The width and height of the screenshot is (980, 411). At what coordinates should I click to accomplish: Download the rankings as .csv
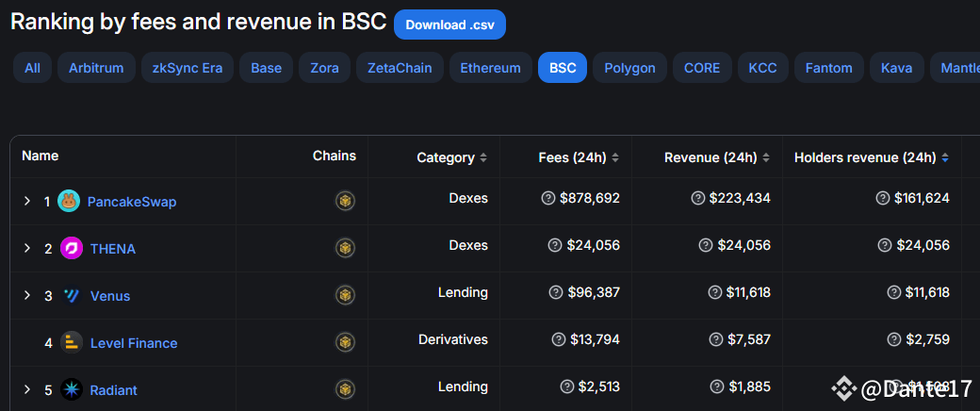coord(450,25)
